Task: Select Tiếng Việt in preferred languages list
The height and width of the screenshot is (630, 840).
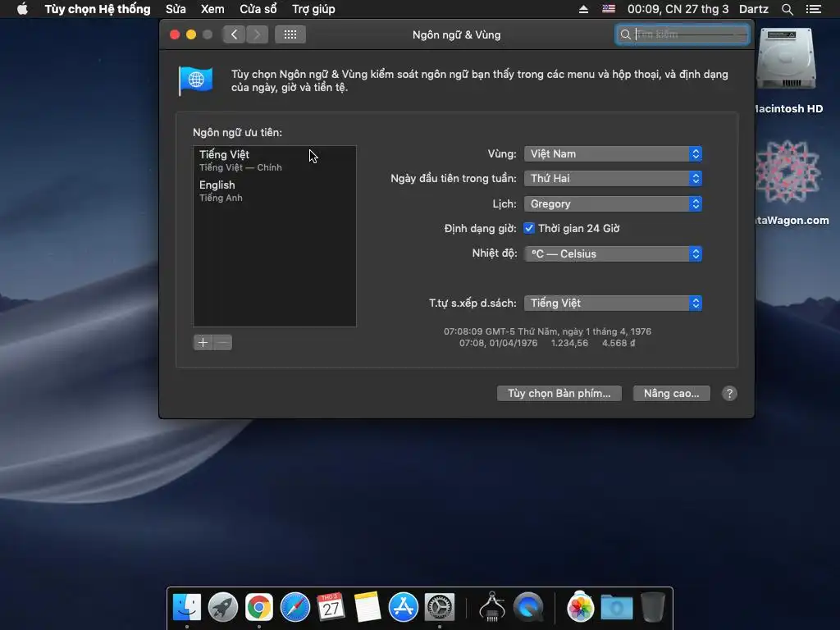Action: coord(275,160)
